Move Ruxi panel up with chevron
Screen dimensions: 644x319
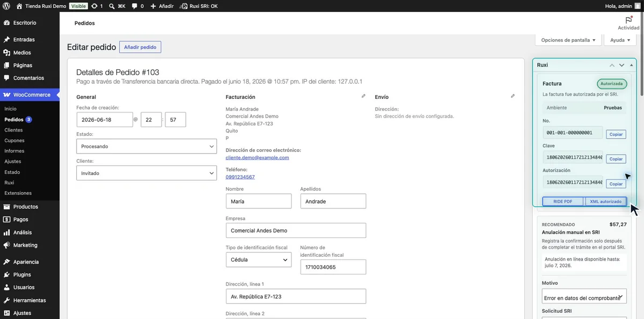tap(612, 65)
